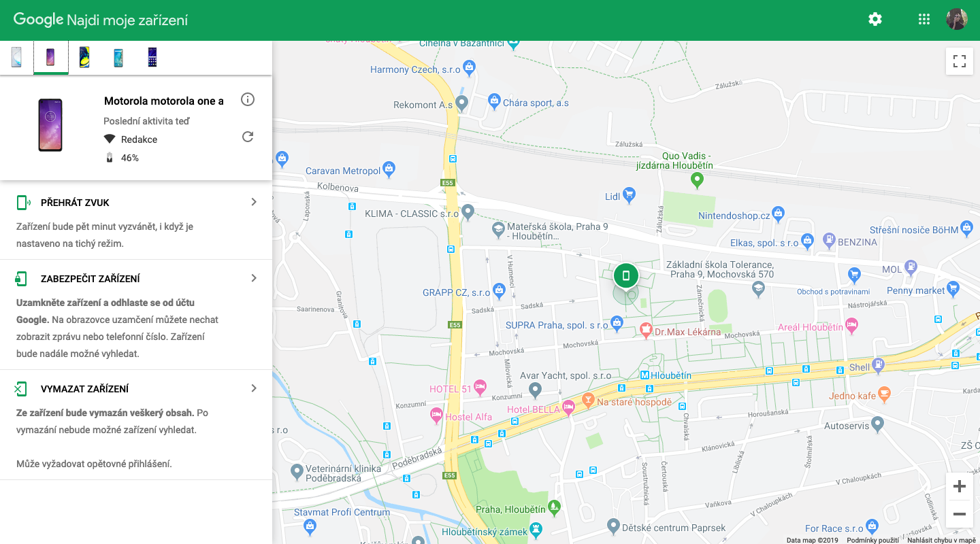Zoom in on the map
Viewport: 980px width, 544px height.
pyautogui.click(x=960, y=487)
